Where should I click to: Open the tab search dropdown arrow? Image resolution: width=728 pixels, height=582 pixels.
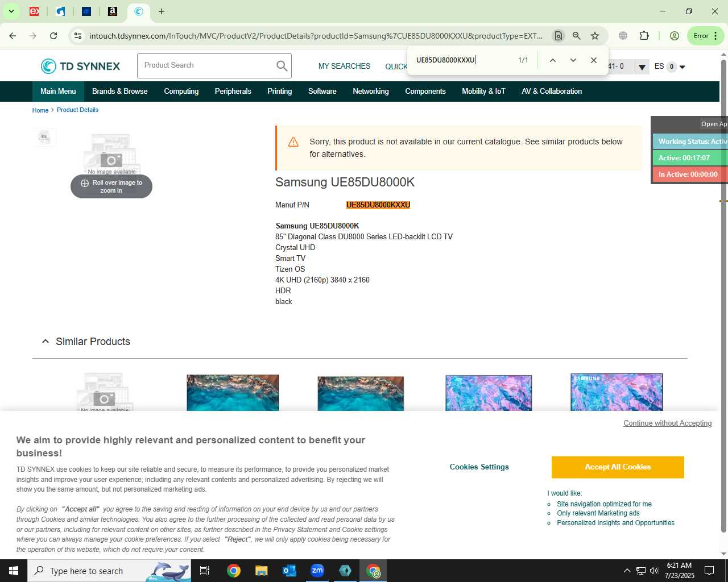(11, 11)
